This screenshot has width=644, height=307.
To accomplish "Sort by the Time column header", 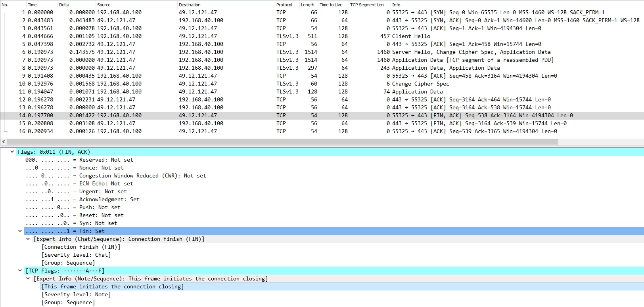I will click(41, 5).
